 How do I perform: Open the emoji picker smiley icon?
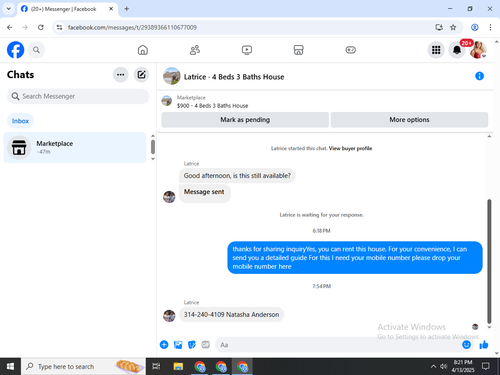467,345
